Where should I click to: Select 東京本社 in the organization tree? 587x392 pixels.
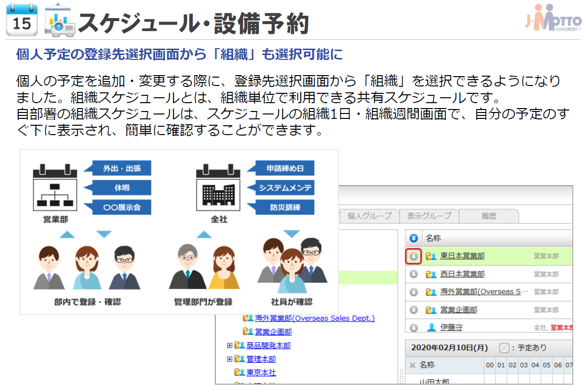coord(261,372)
